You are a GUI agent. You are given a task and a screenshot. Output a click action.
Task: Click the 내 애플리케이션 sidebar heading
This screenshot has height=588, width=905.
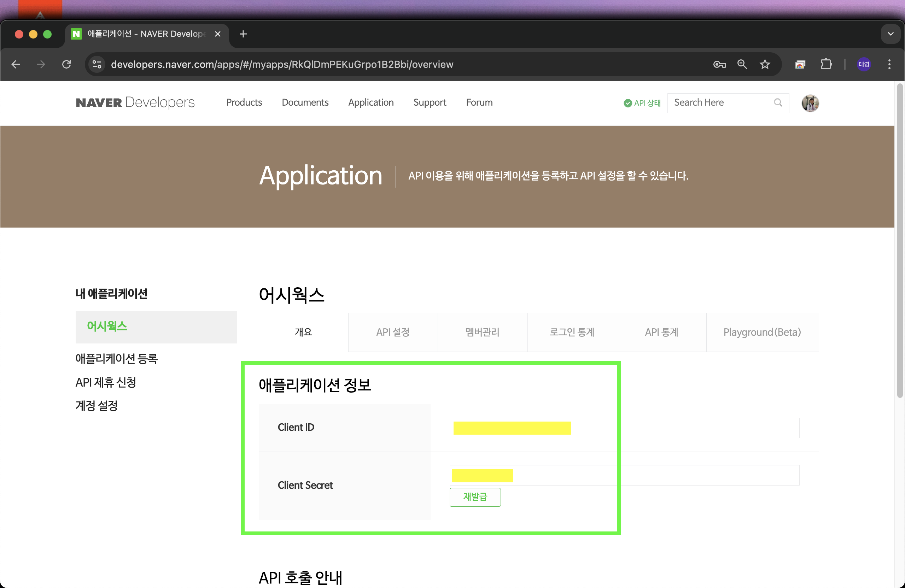111,294
